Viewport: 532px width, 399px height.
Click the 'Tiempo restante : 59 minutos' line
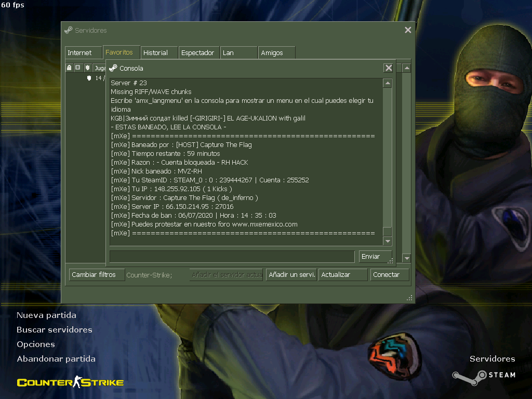pos(165,153)
